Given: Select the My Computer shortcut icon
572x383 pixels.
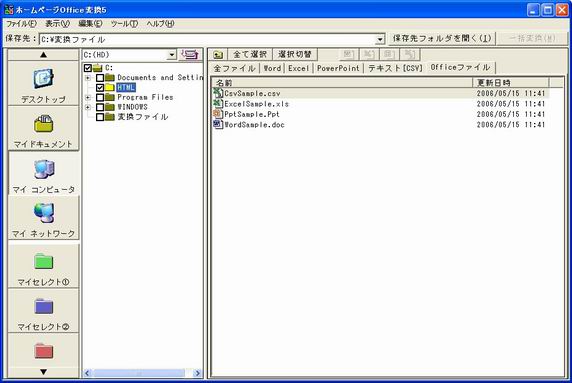Looking at the screenshot, I should [44, 170].
